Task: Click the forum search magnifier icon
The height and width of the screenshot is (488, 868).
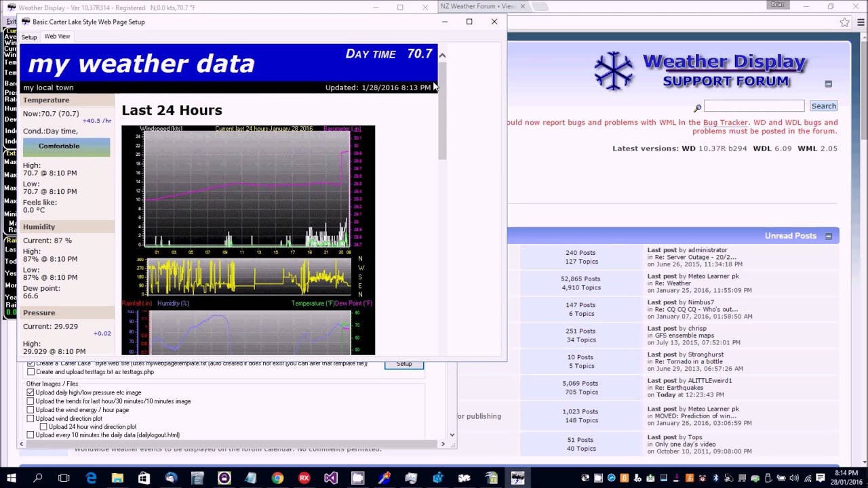Action: coord(697,108)
